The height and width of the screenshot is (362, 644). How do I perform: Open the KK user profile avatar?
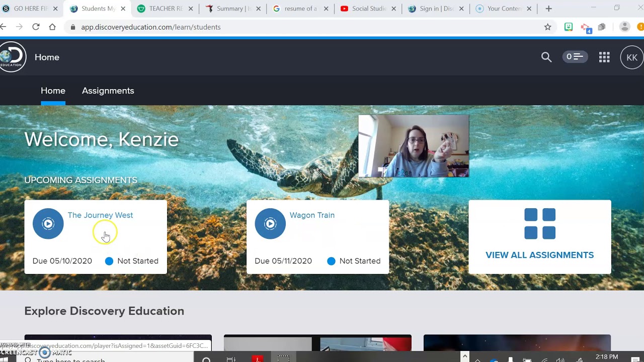click(632, 57)
